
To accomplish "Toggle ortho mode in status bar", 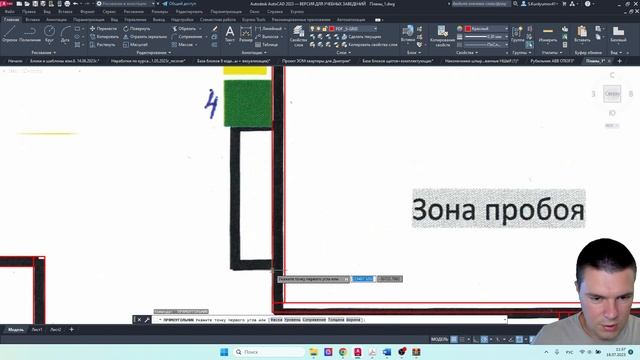I will [x=476, y=339].
